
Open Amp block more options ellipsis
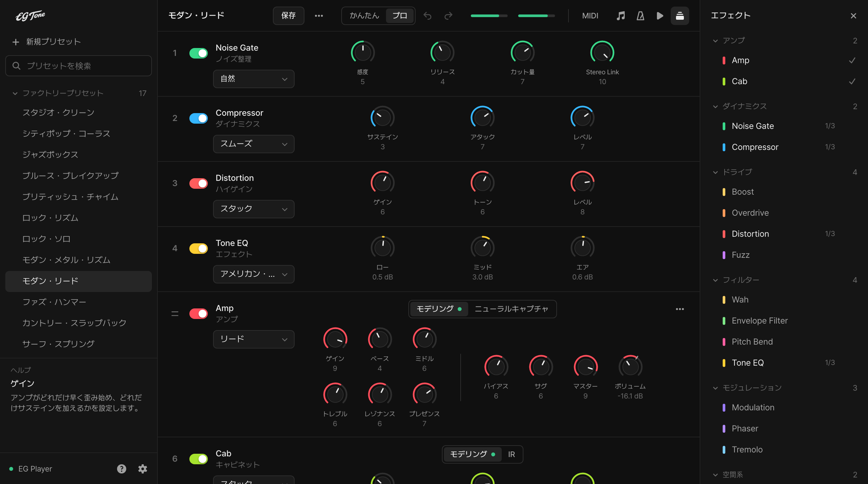(x=680, y=309)
